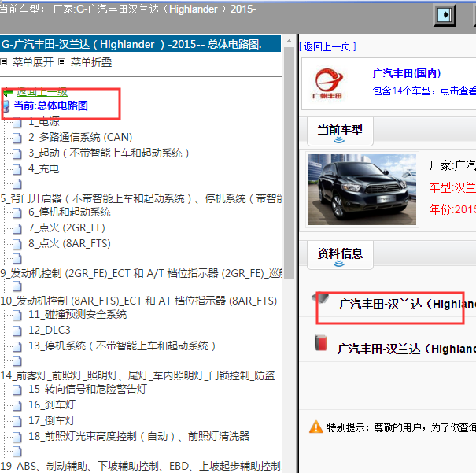476x473 pixels.
Task: Open 7_点火 (2GR_FE) diagram
Action: pos(67,227)
